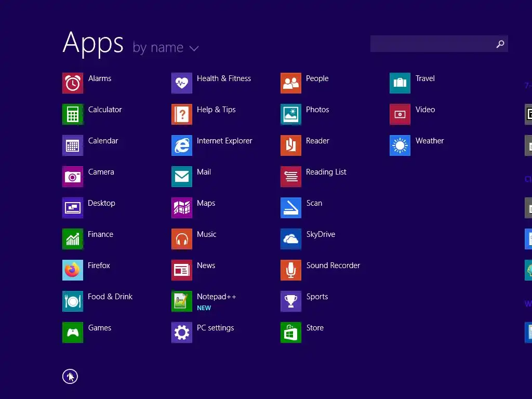Click the "Food & Drink" label
This screenshot has width=532, height=399.
[110, 297]
